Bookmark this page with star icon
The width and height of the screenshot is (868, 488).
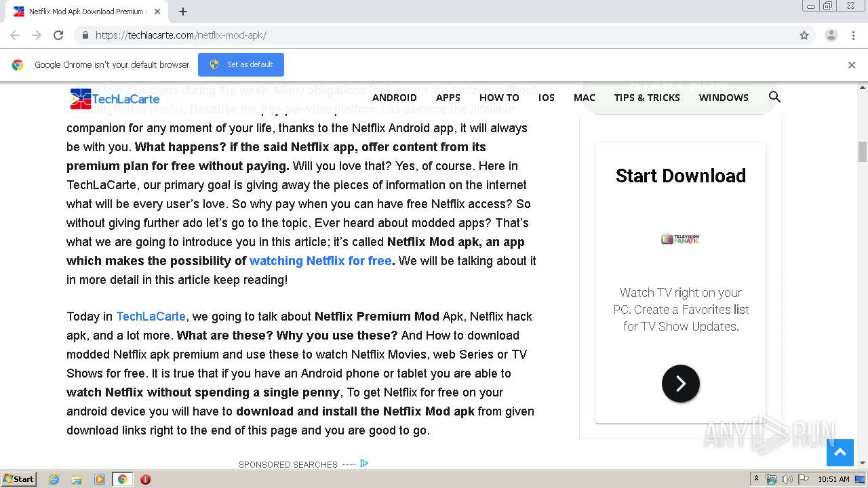tap(804, 35)
